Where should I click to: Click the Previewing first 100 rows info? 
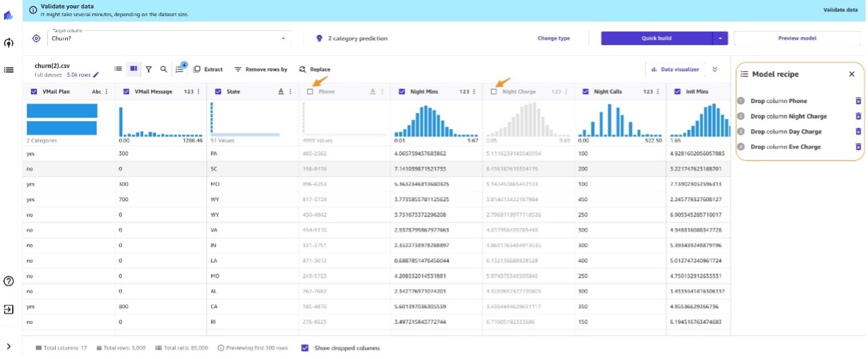pyautogui.click(x=253, y=348)
